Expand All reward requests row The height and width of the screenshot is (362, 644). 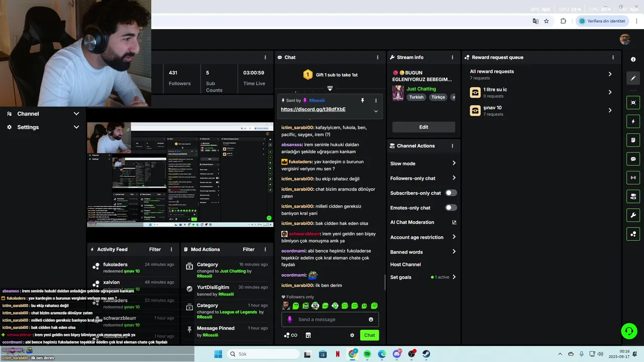(x=541, y=74)
